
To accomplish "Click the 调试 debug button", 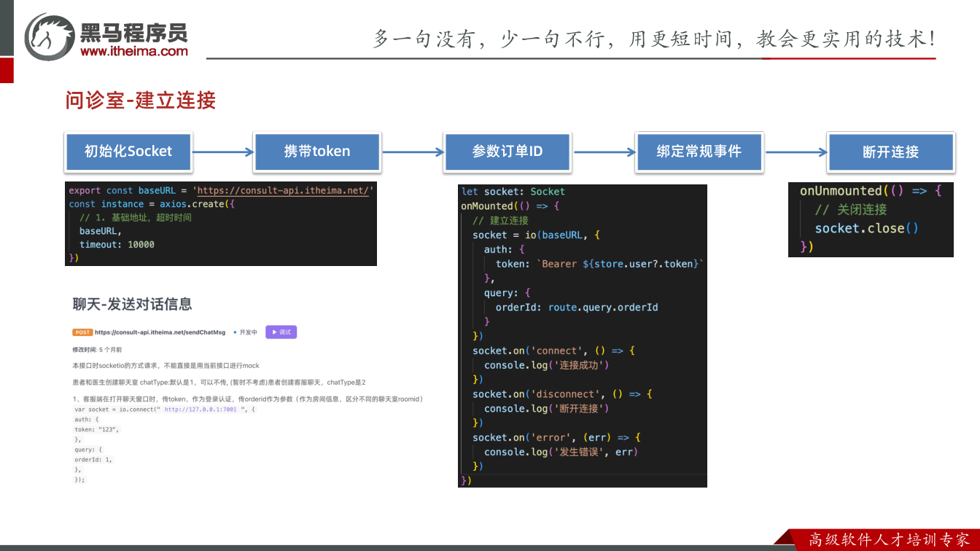I will (281, 332).
